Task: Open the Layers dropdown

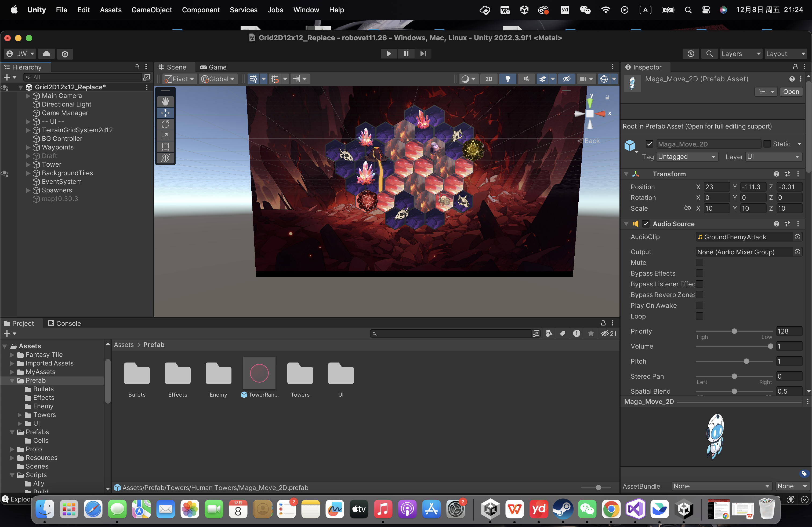Action: pyautogui.click(x=741, y=53)
